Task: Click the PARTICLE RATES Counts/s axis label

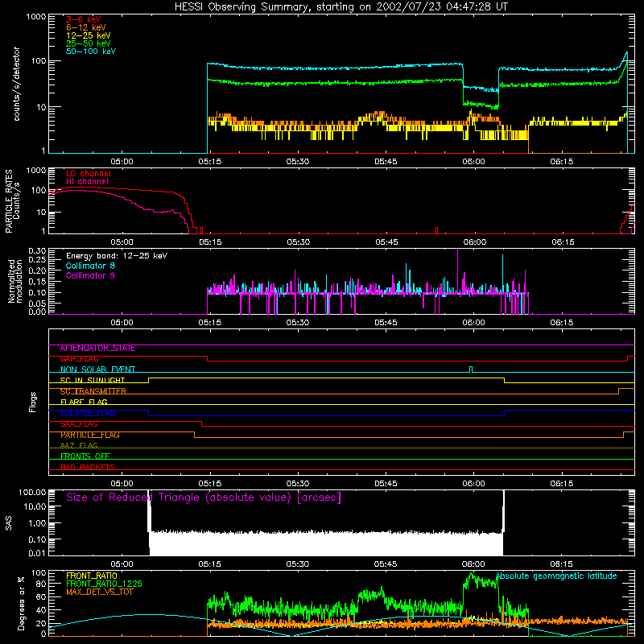Action: pyautogui.click(x=12, y=201)
